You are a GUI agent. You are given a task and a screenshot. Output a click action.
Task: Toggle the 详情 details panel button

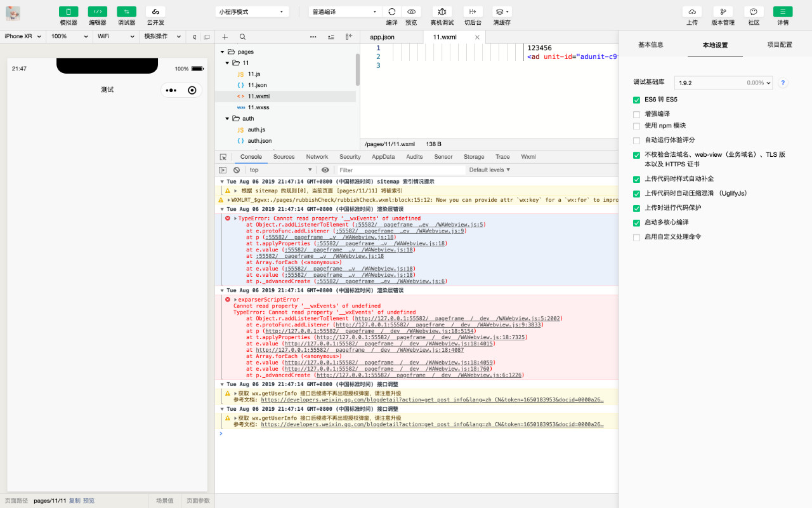coord(783,11)
